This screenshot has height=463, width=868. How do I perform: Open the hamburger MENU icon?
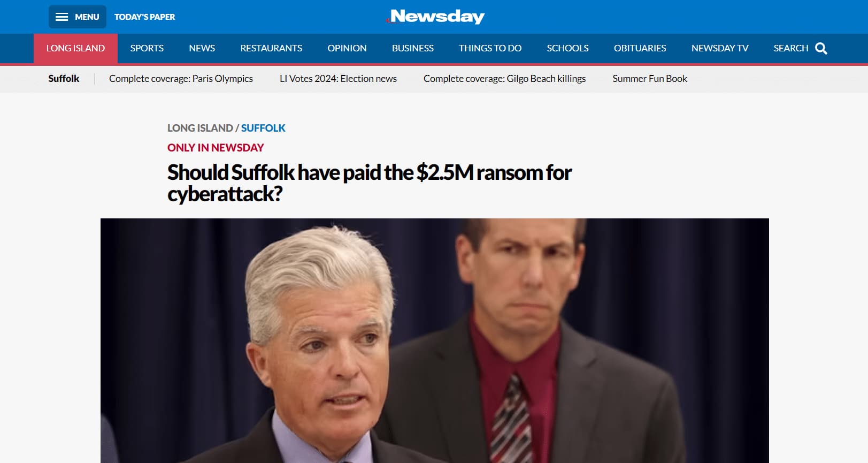click(62, 17)
